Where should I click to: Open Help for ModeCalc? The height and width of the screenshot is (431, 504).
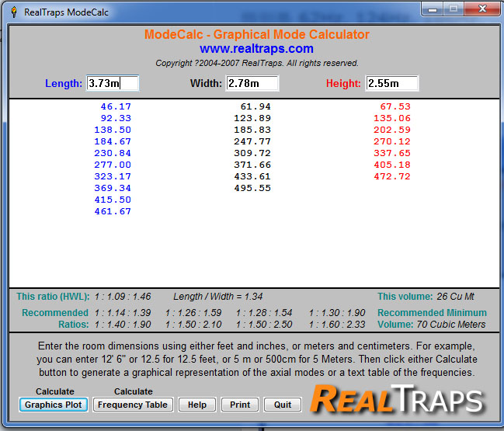point(196,405)
